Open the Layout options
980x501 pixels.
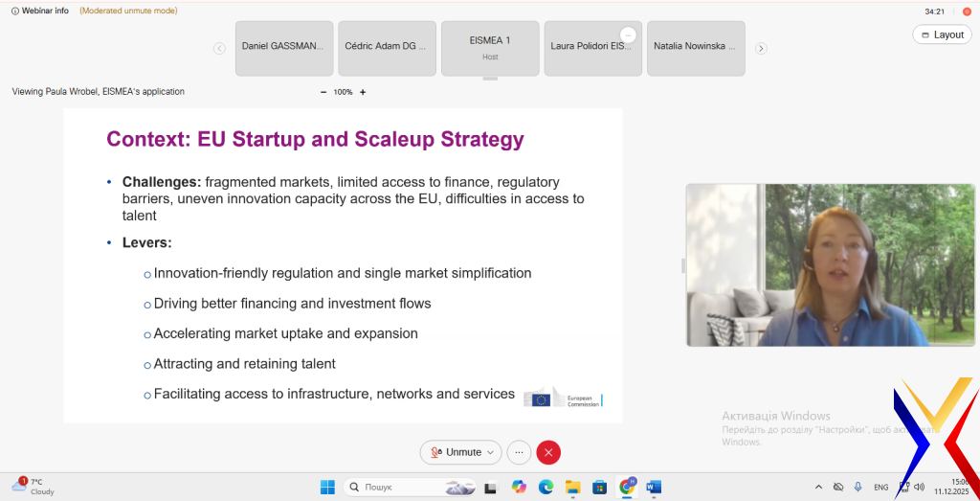point(942,34)
